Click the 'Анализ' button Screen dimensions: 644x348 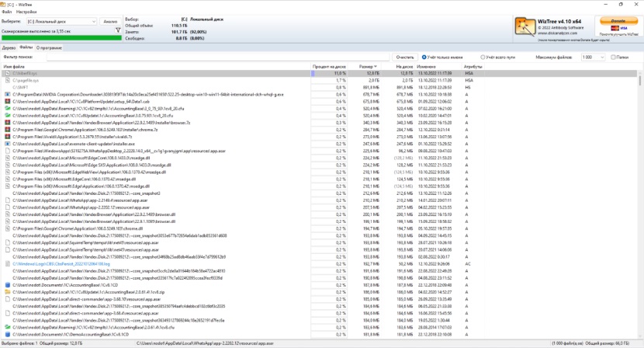pyautogui.click(x=110, y=21)
